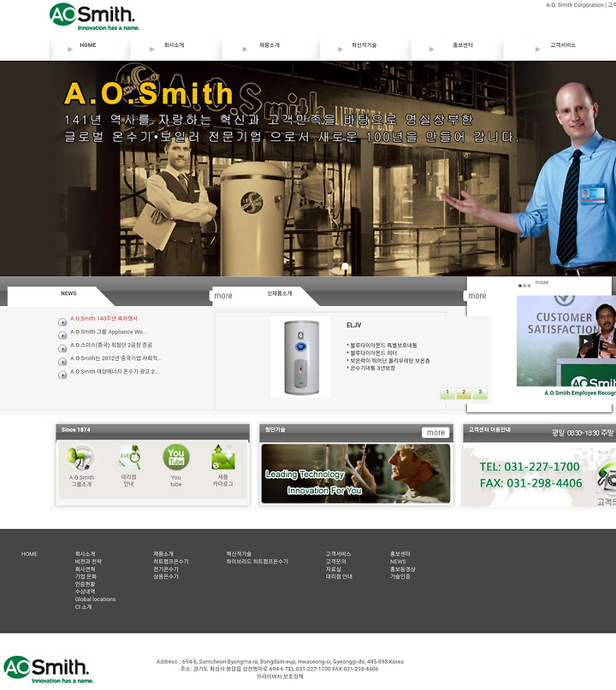Go to new product page 1
The height and width of the screenshot is (690, 616).
447,393
